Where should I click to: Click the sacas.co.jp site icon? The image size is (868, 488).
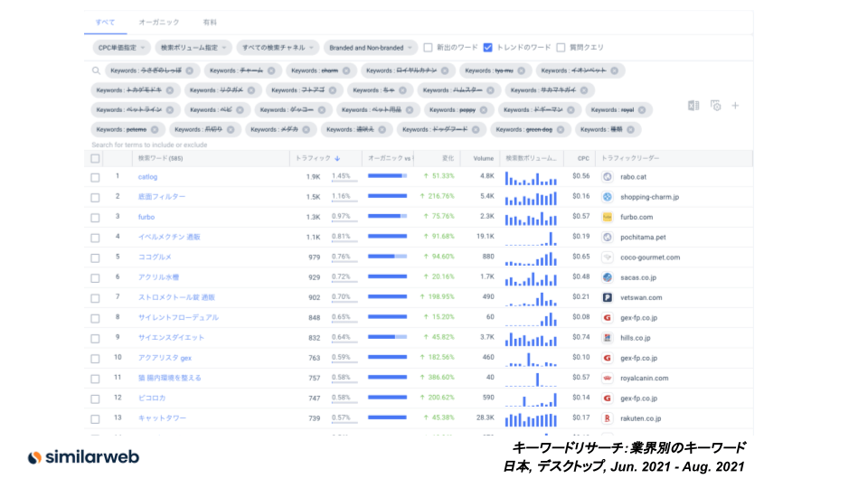[608, 277]
